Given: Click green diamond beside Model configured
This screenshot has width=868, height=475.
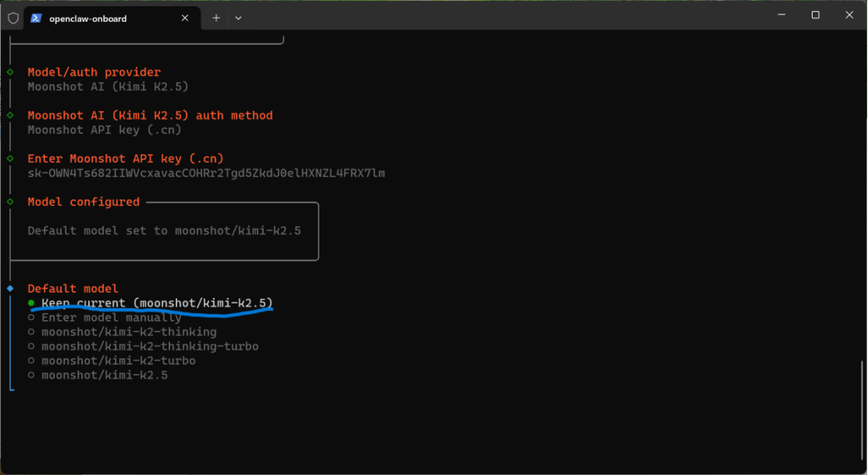Looking at the screenshot, I should pyautogui.click(x=10, y=202).
